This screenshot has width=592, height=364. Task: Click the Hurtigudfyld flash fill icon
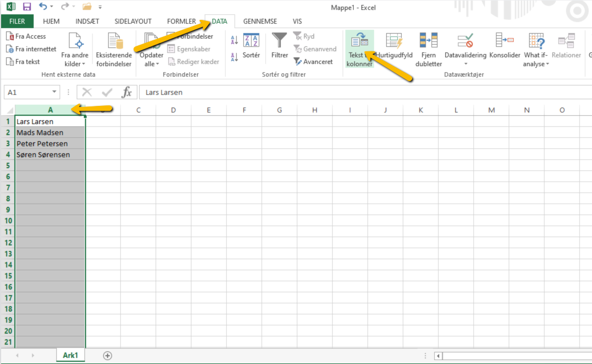click(394, 41)
